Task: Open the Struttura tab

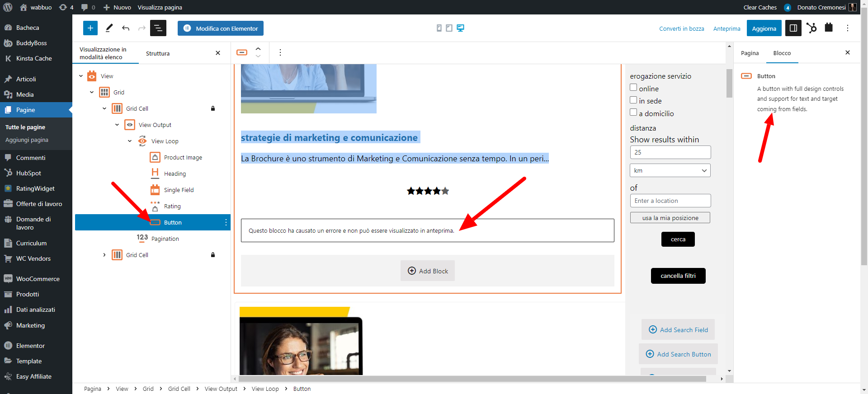Action: point(158,53)
